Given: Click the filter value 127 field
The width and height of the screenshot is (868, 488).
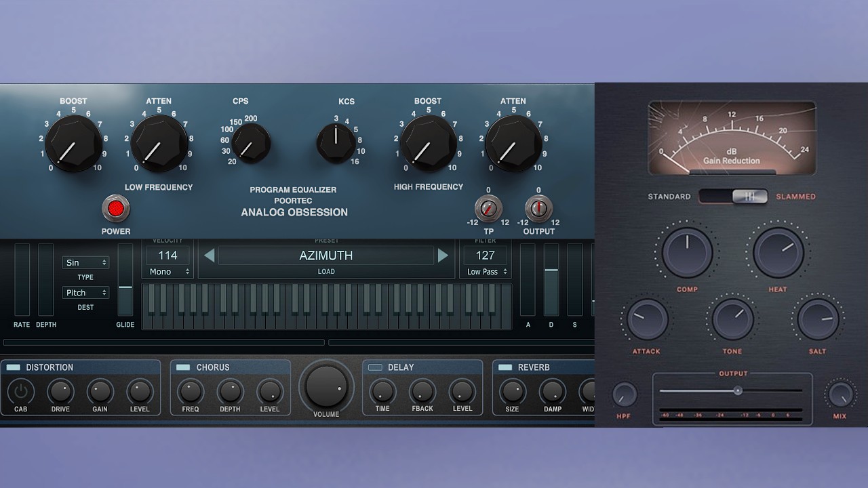Looking at the screenshot, I should click(485, 256).
